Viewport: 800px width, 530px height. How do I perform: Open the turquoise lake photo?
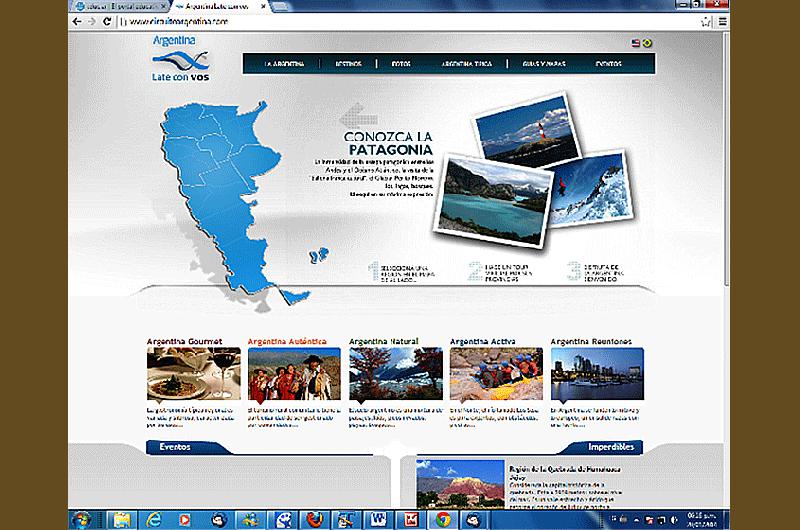494,200
